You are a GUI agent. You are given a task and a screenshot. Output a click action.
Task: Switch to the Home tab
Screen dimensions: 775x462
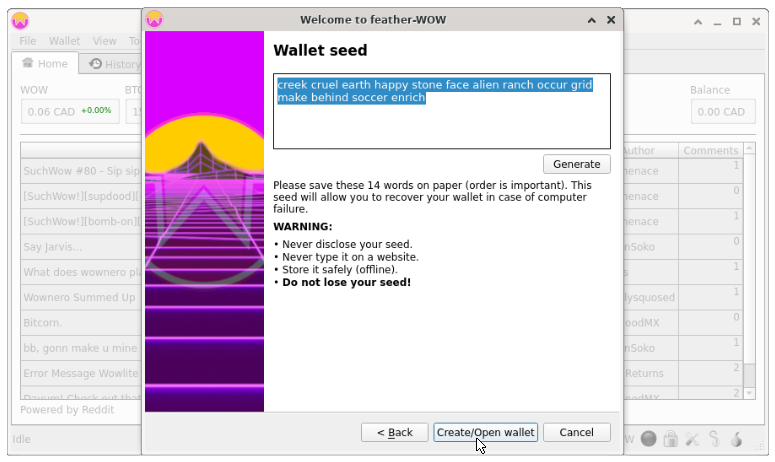(x=45, y=63)
